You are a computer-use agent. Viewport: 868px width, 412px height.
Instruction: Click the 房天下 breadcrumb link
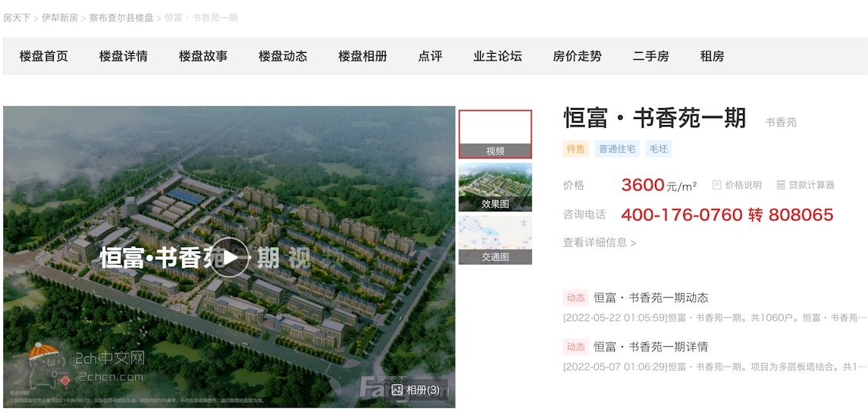(17, 18)
